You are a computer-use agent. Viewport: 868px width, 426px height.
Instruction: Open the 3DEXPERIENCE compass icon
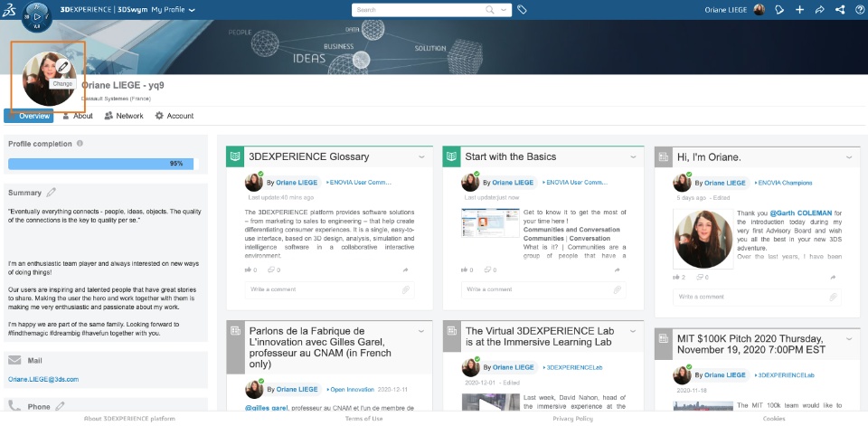click(x=37, y=16)
